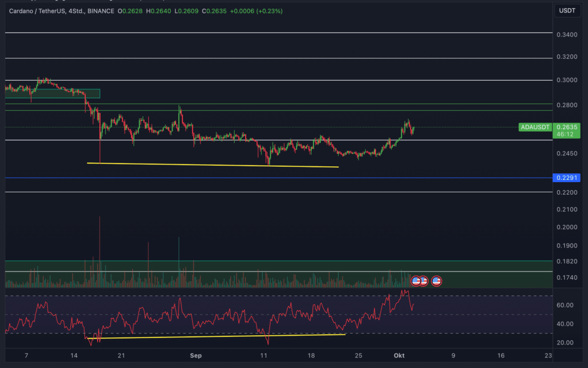Click the 23 date label on time axis

[x=548, y=355]
